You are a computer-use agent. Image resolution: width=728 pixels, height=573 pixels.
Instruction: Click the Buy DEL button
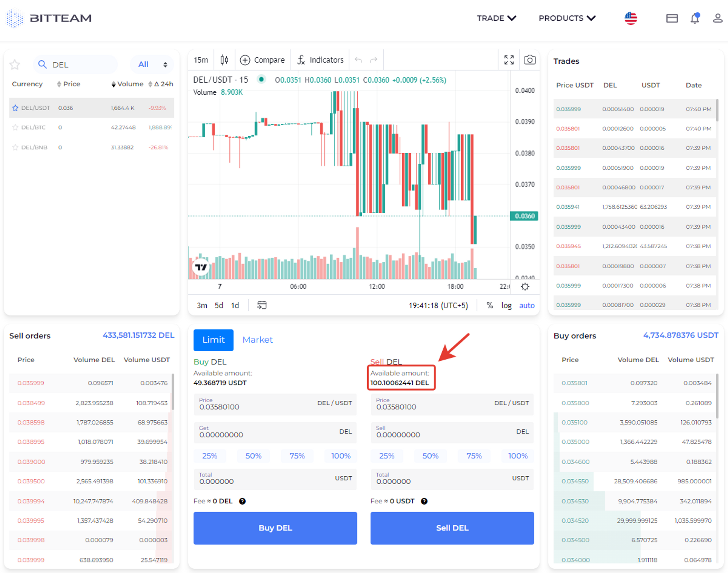click(275, 528)
